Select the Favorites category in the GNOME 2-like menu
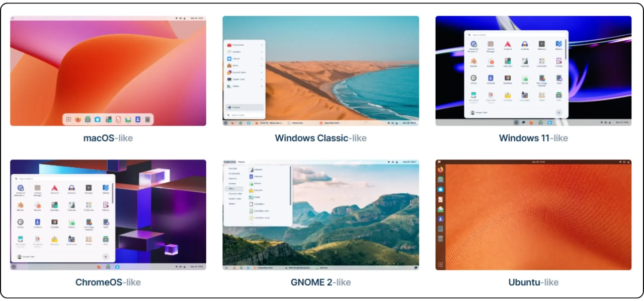This screenshot has width=644, height=301. pyautogui.click(x=234, y=169)
